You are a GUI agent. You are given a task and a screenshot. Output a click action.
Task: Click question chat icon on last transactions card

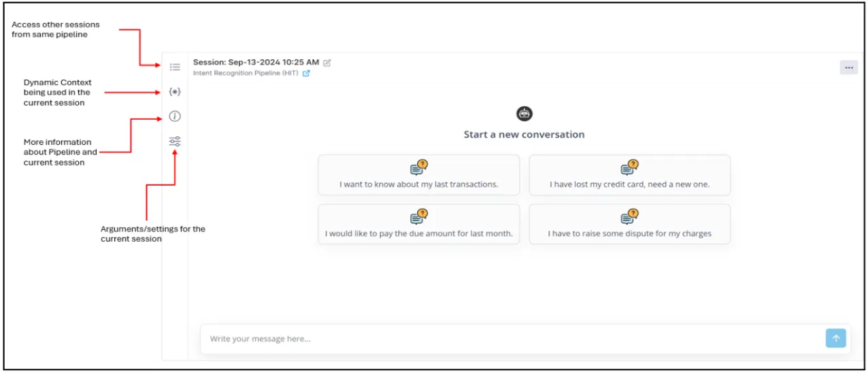[419, 167]
